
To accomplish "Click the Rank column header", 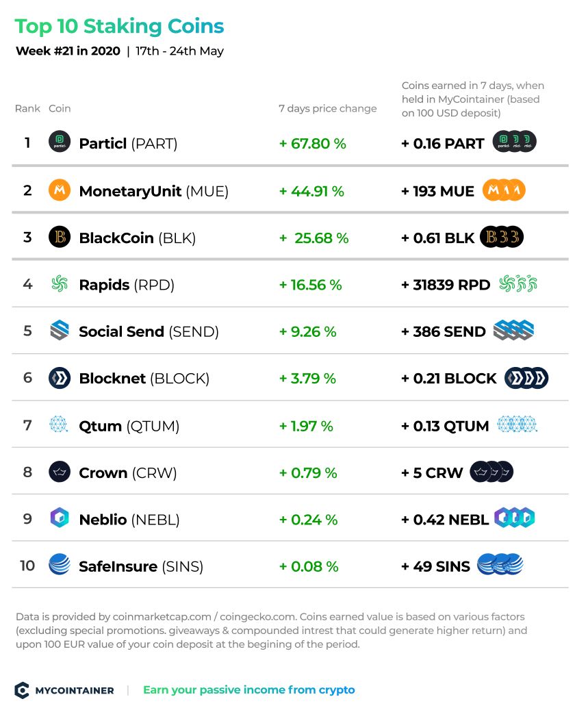I will coord(27,109).
